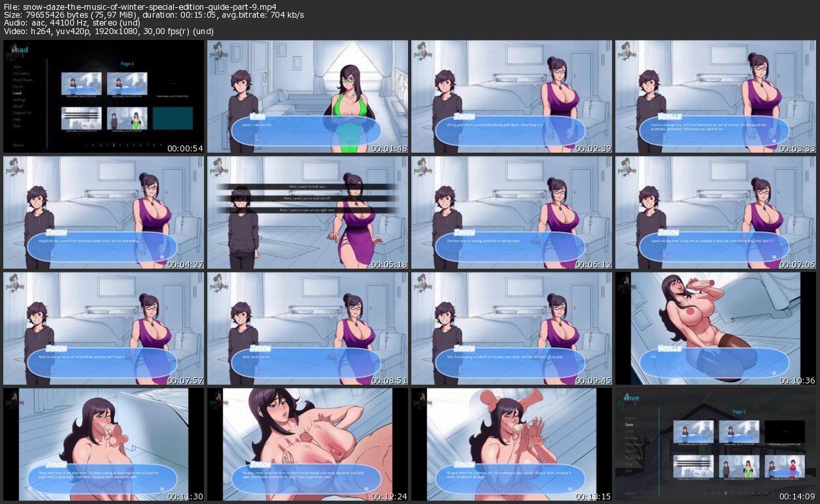Click CG Gallery in the Load screen menu
Viewport: 820px width, 504px height.
click(22, 73)
